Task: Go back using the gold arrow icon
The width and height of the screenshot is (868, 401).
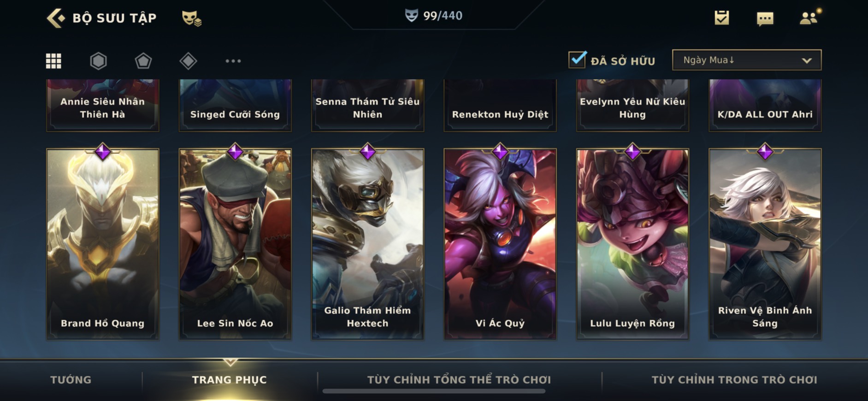Action: pos(56,18)
